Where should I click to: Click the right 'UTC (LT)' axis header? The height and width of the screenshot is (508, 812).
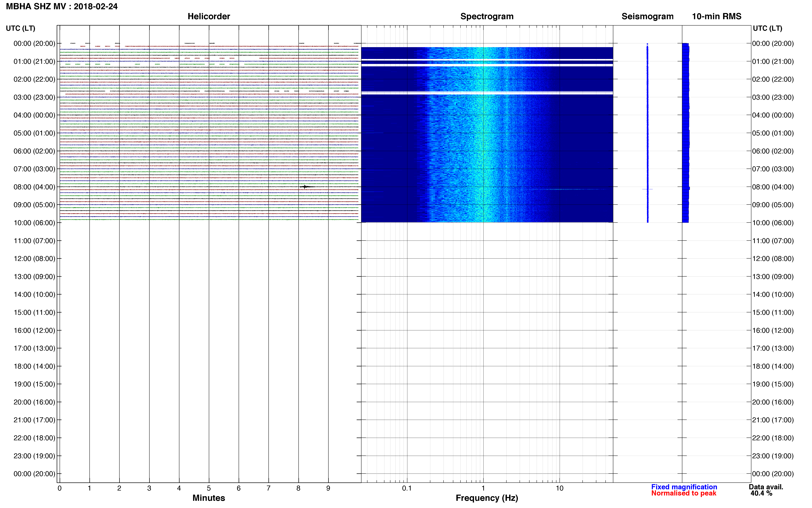click(x=767, y=28)
